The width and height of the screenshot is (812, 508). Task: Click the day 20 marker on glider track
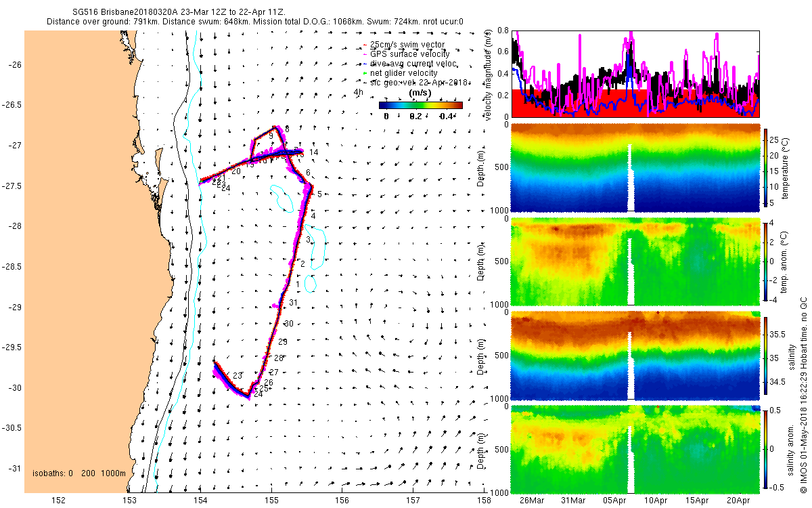[235, 172]
